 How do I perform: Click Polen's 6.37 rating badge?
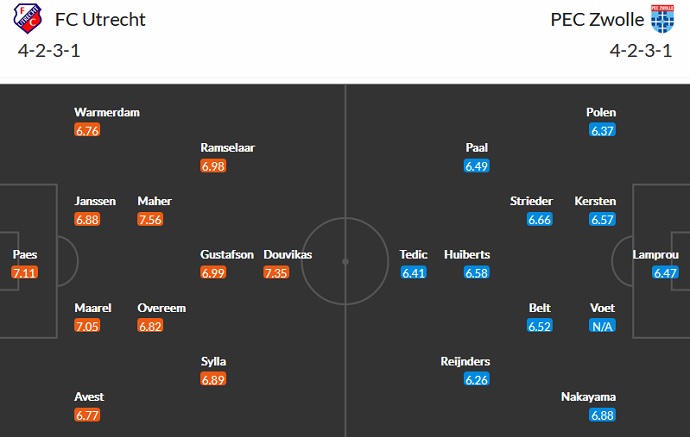click(x=602, y=130)
